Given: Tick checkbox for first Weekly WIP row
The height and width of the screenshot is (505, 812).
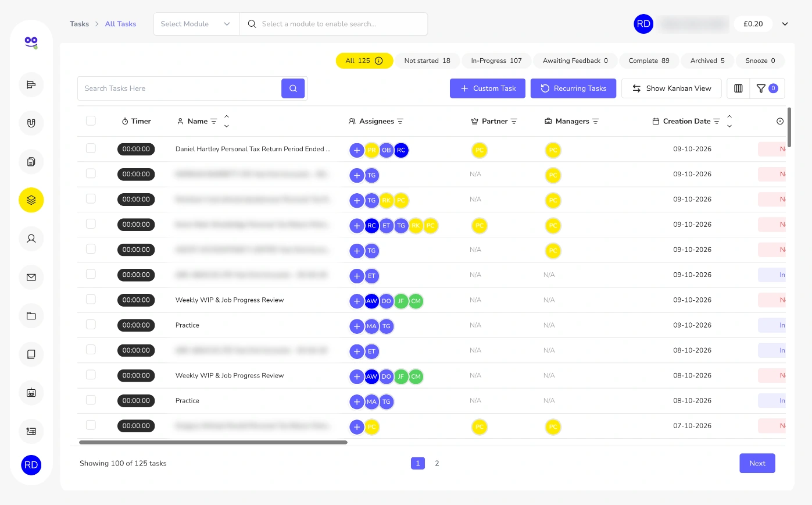Looking at the screenshot, I should 91,299.
